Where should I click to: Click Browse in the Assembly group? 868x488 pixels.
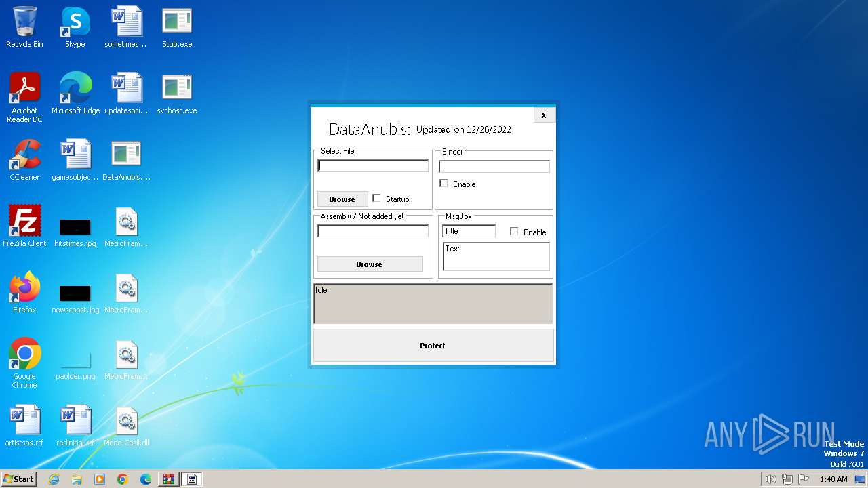[370, 264]
